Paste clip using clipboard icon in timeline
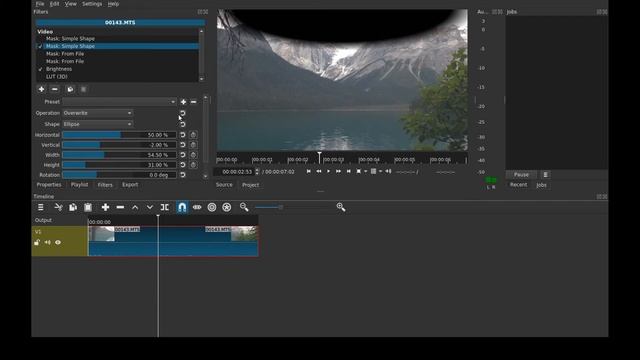 pyautogui.click(x=88, y=207)
